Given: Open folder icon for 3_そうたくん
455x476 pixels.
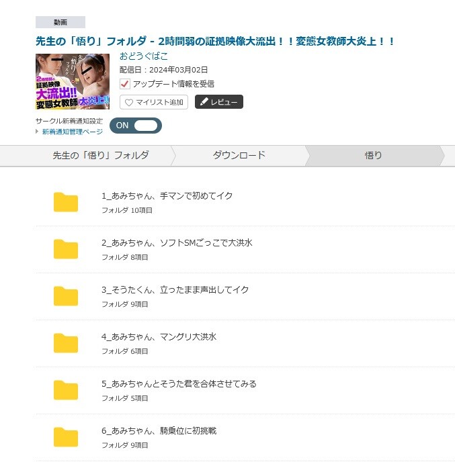Looking at the screenshot, I should point(66,296).
